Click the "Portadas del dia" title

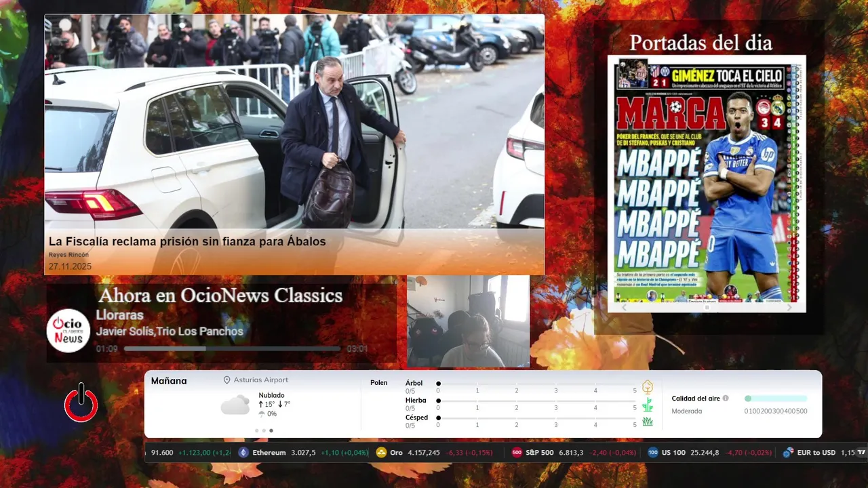[701, 43]
